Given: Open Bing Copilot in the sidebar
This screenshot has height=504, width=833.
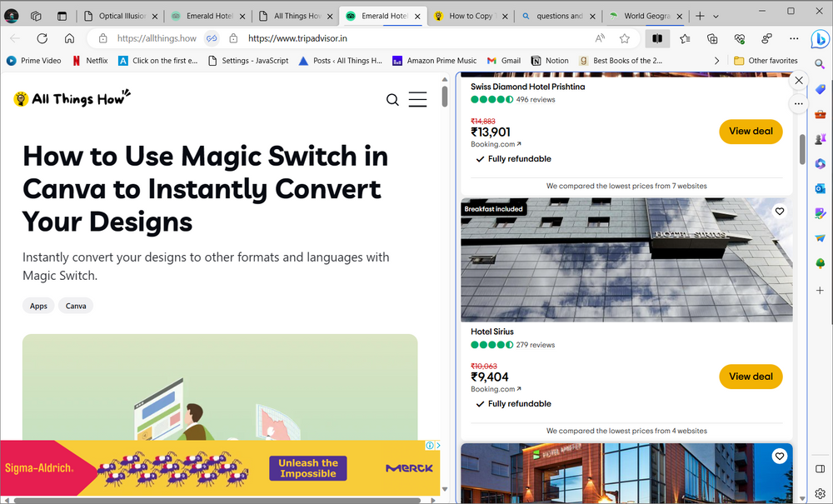Looking at the screenshot, I should pyautogui.click(x=821, y=38).
